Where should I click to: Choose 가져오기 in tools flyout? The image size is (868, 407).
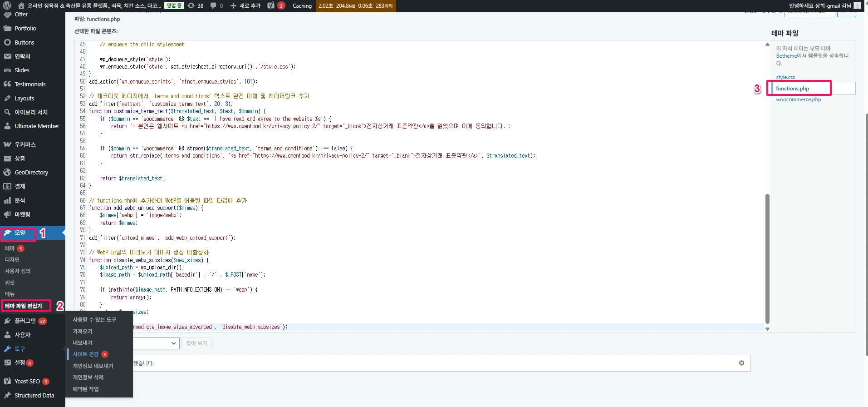[x=83, y=331]
